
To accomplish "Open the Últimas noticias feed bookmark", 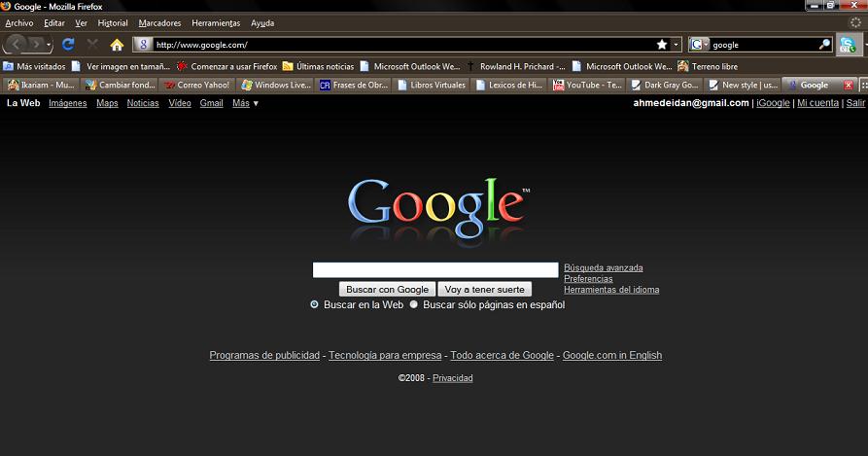I will pyautogui.click(x=318, y=66).
